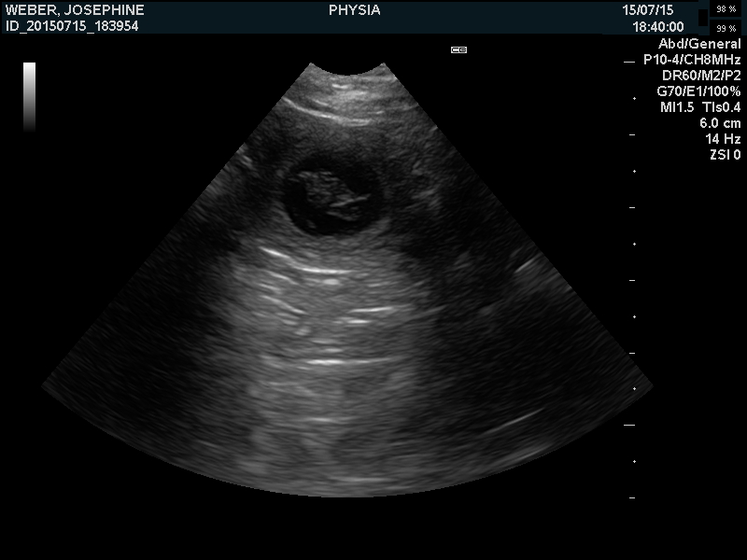Click the grayscale bar
The image size is (747, 560).
click(x=30, y=97)
